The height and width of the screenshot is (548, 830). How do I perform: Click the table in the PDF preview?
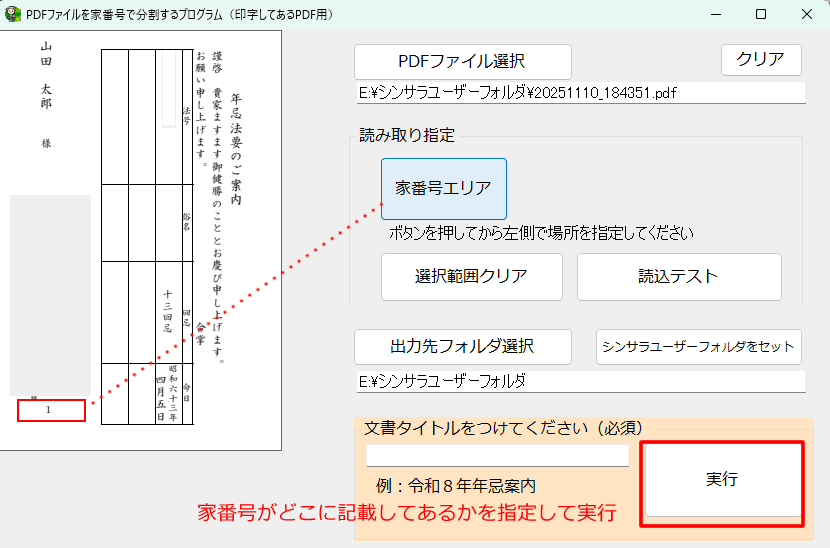(x=140, y=230)
